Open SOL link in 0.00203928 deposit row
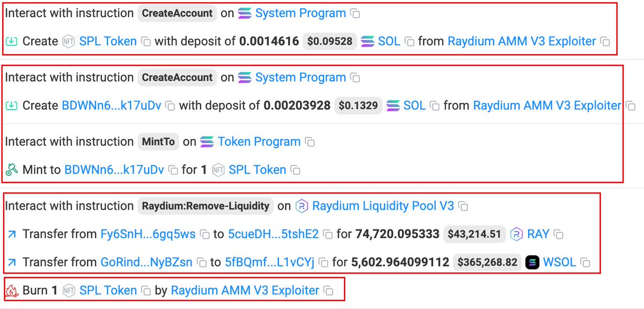The height and width of the screenshot is (309, 644). pyautogui.click(x=414, y=105)
